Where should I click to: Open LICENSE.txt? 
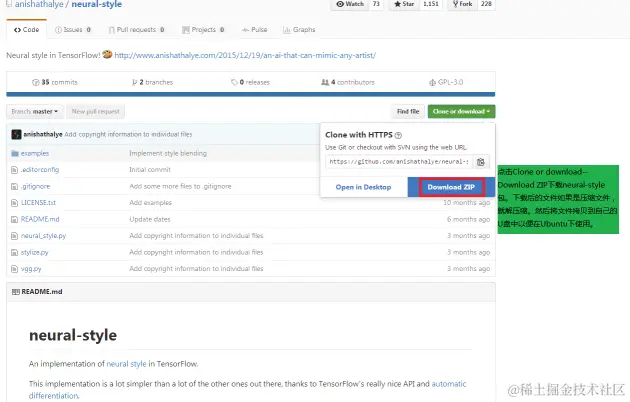(x=38, y=203)
